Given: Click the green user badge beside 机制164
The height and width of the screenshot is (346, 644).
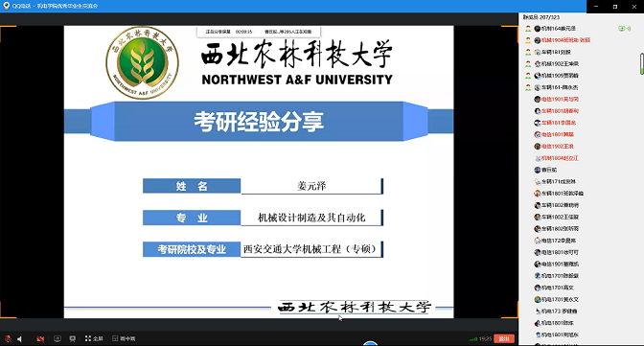Looking at the screenshot, I should 528,29.
